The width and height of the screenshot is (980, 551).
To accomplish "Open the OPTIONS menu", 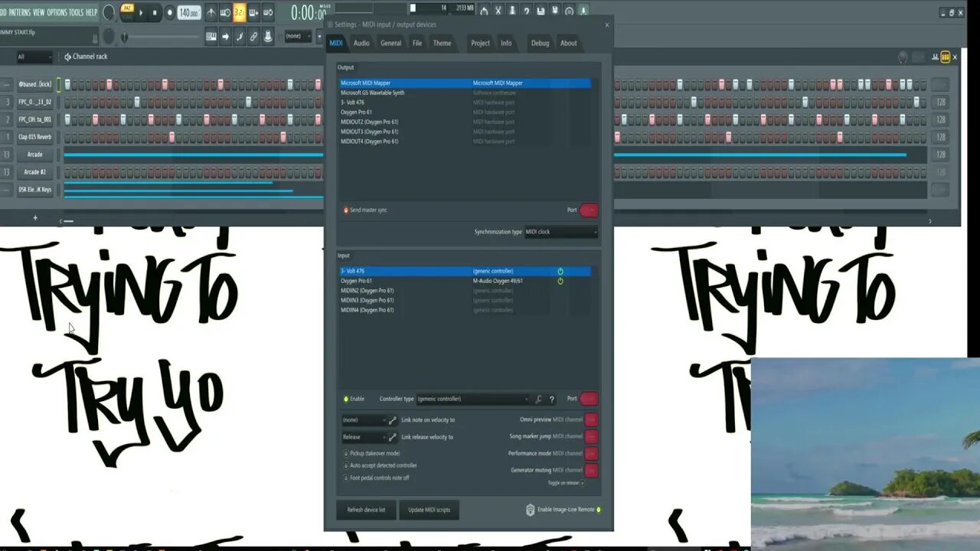I will pos(57,12).
